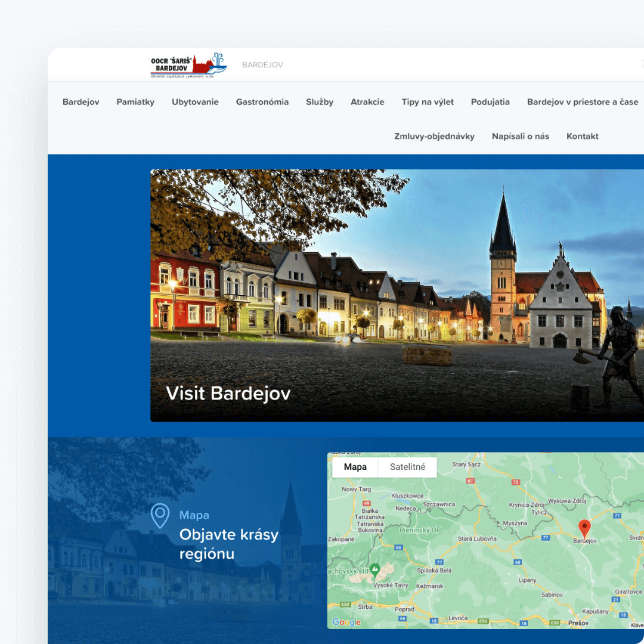Click Kežmarok label on the map
This screenshot has width=644, height=644.
pos(429,586)
